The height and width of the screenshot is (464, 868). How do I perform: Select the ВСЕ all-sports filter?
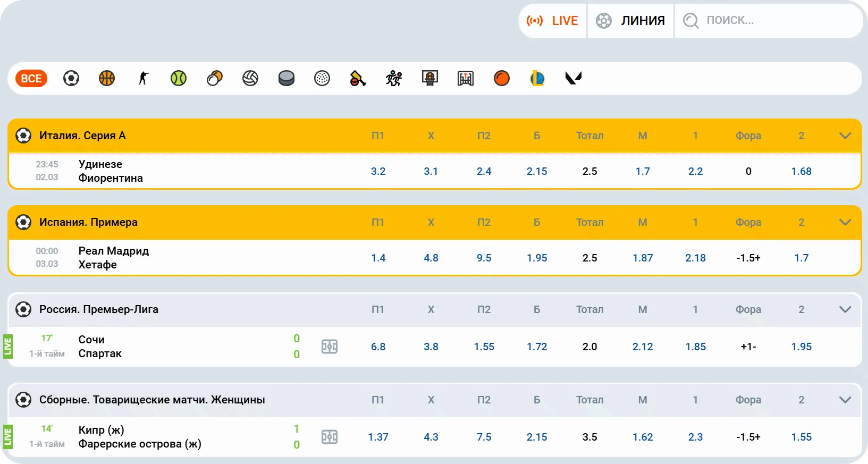click(31, 79)
